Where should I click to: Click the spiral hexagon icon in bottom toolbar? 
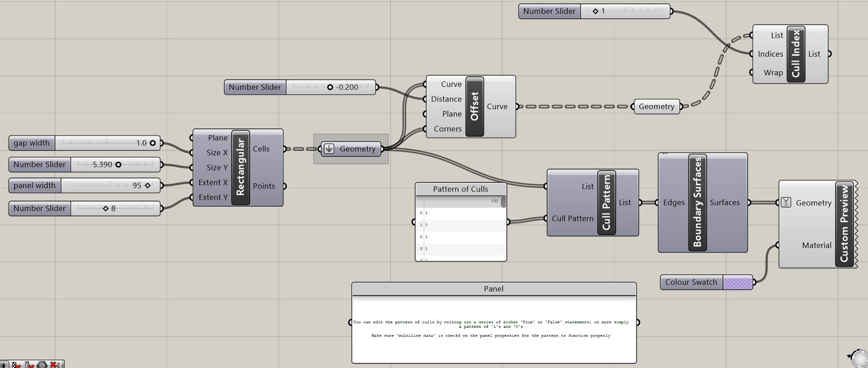coord(41,365)
